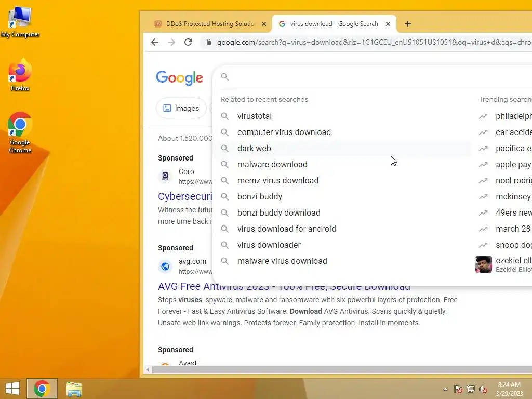Select memz virus download suggestion
532x399 pixels.
click(x=342, y=180)
